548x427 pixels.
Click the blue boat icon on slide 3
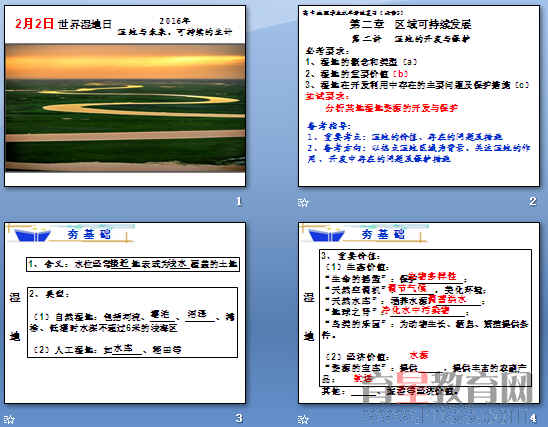33,235
